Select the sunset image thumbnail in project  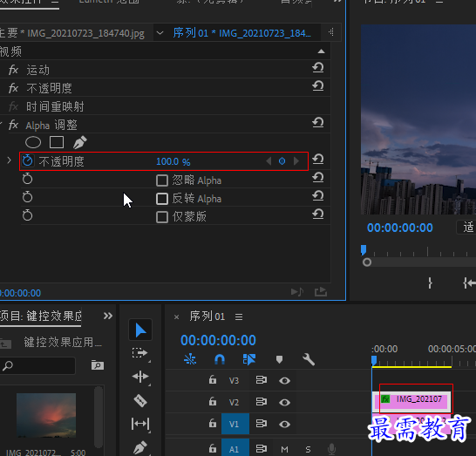[46, 415]
